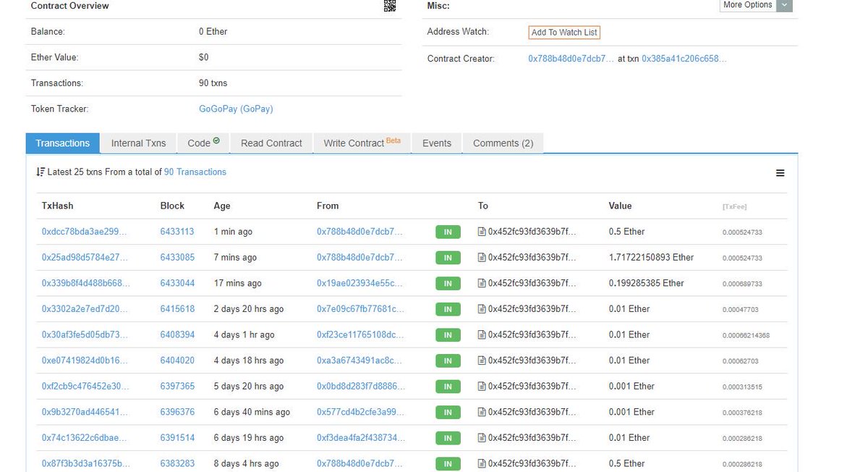Open block 6383283
Viewport: 868px width, 472px height.
coord(177,463)
